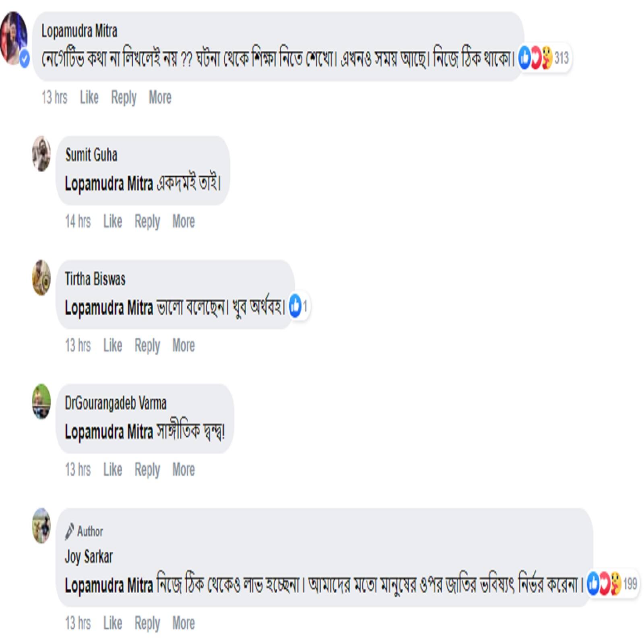Open reactions with 313 count

point(544,58)
